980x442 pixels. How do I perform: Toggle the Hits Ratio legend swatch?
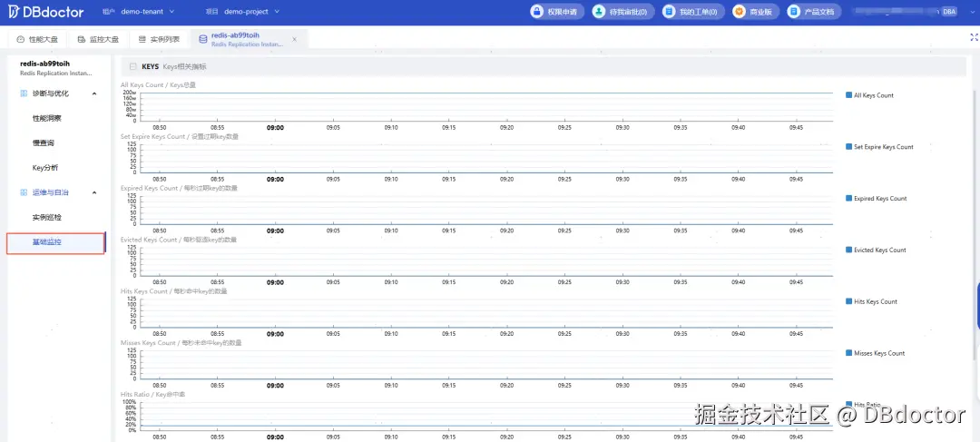(x=848, y=404)
